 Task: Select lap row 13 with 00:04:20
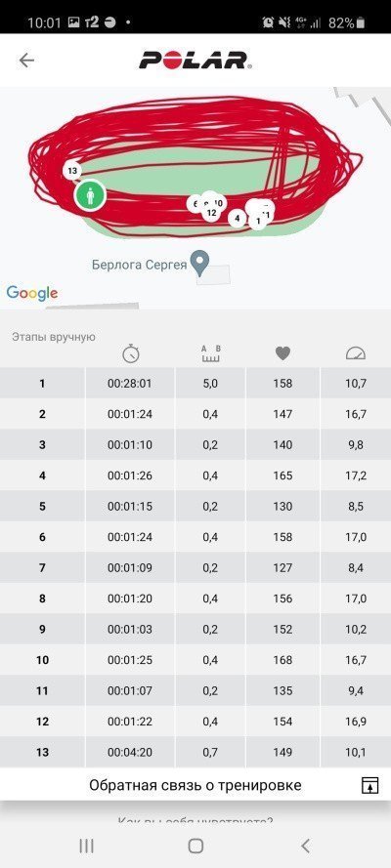(195, 752)
